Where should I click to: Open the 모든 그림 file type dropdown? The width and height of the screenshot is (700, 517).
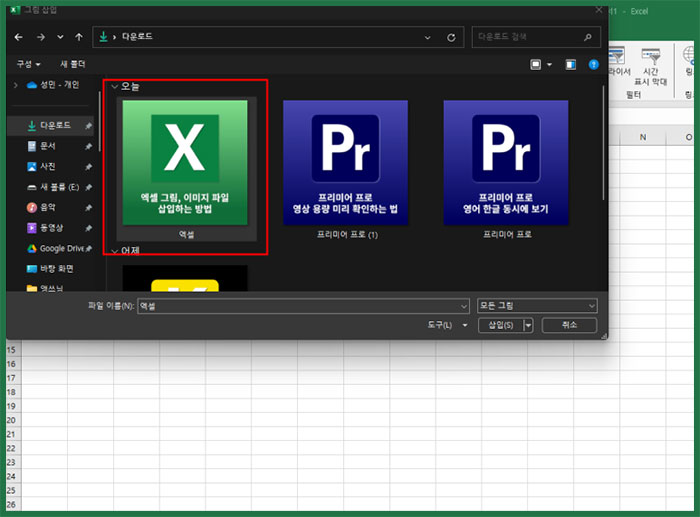coord(537,306)
